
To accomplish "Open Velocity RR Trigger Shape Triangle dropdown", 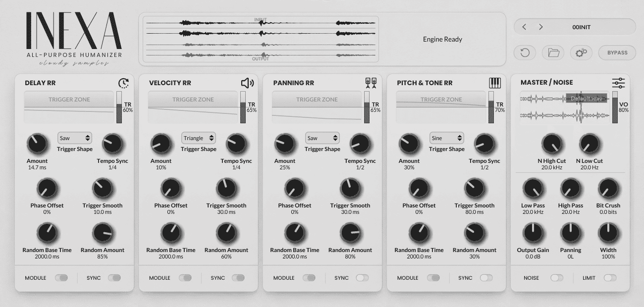I will click(199, 138).
